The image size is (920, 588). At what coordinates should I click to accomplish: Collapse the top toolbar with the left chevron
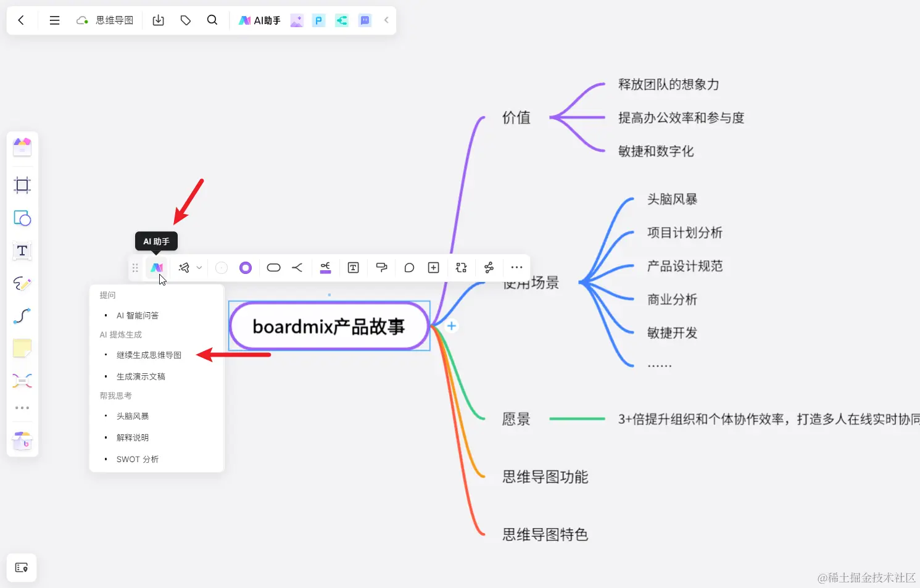pyautogui.click(x=386, y=20)
